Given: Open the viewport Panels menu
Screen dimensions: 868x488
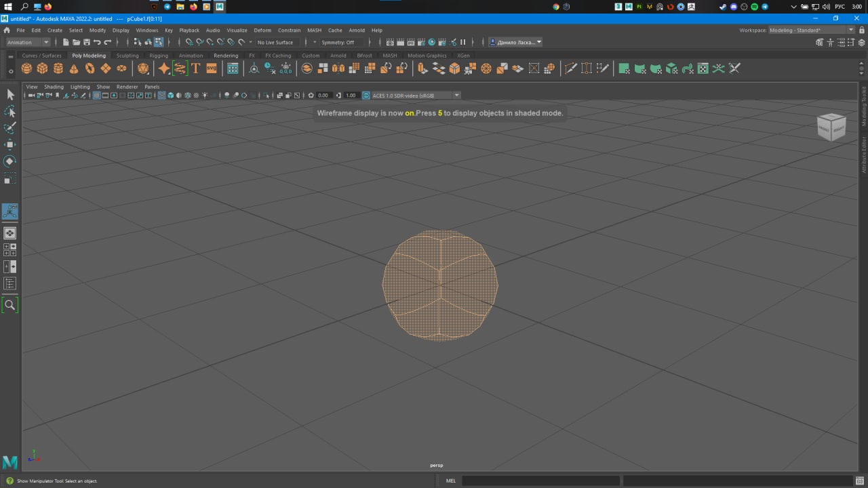Looking at the screenshot, I should pyautogui.click(x=152, y=87).
